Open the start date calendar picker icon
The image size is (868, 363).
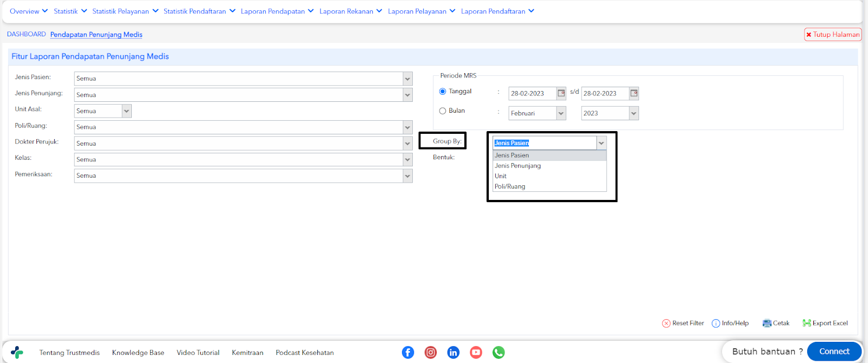click(x=561, y=93)
